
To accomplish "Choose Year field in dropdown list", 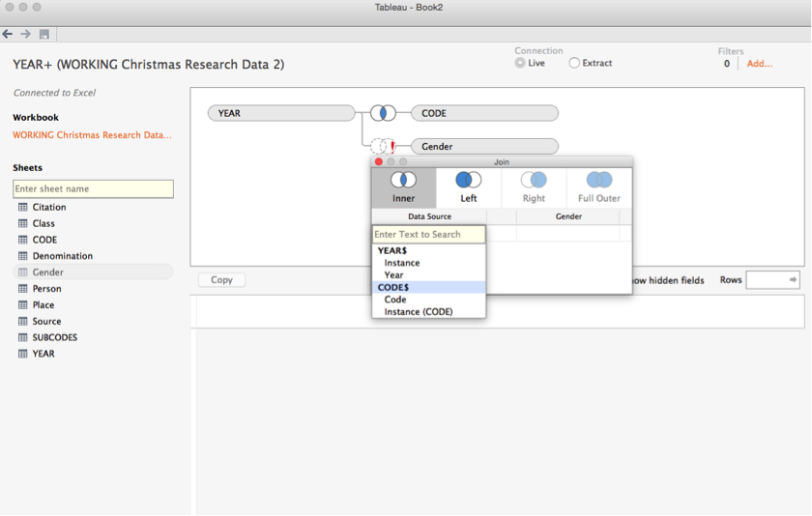I will click(x=429, y=274).
